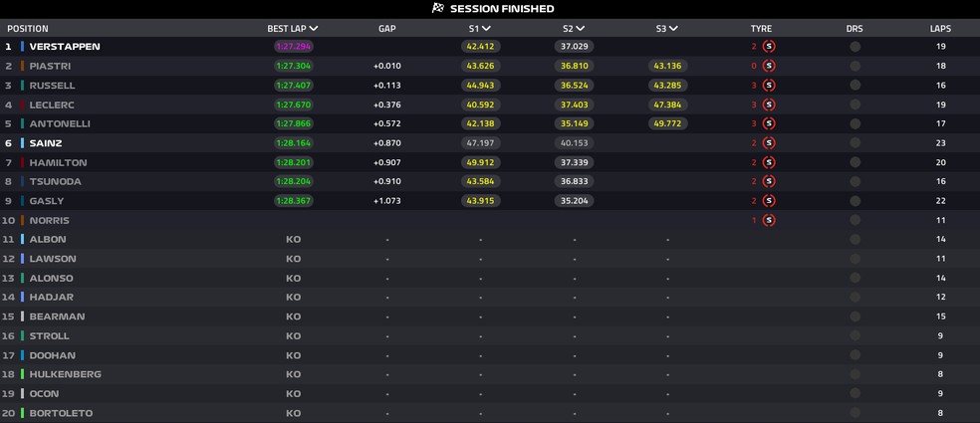980x423 pixels.
Task: Click Bearman's DRS indicator dot
Action: (855, 317)
